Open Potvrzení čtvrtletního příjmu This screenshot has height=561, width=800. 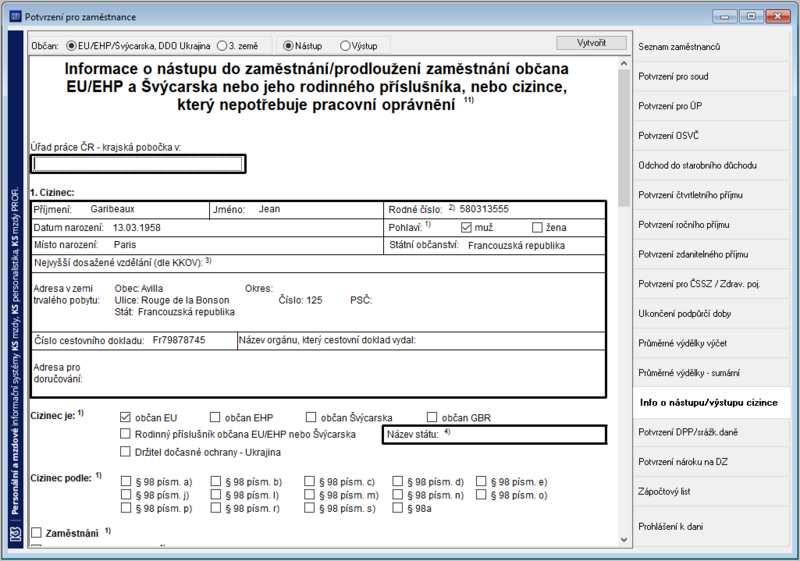711,195
